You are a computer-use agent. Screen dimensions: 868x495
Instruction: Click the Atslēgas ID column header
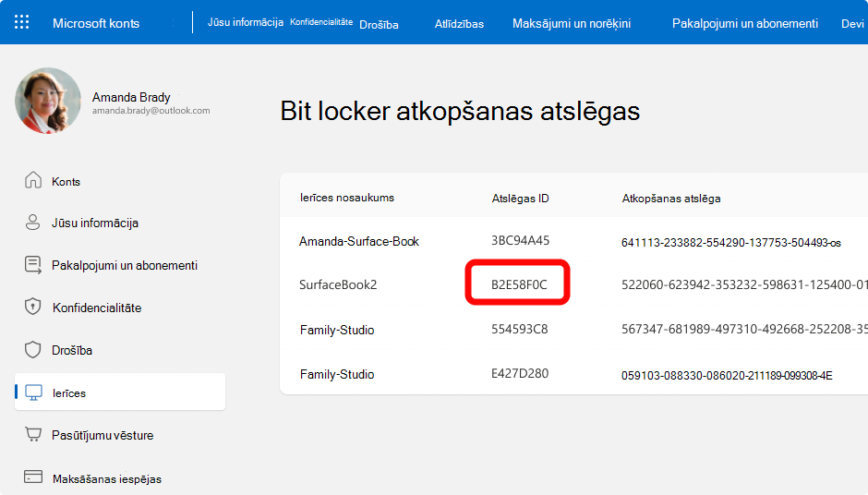click(521, 199)
